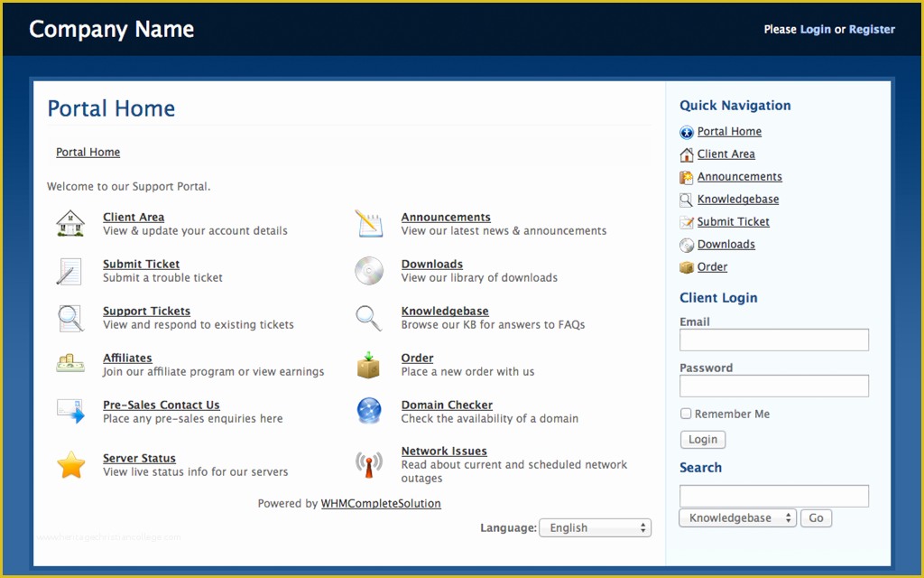Open the Network Issues link
The width and height of the screenshot is (924, 578).
[x=444, y=452]
